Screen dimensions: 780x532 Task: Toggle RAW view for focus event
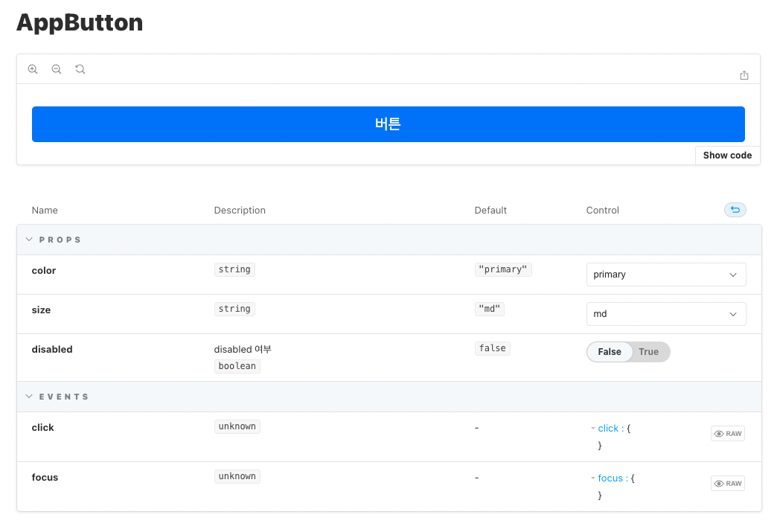[728, 484]
